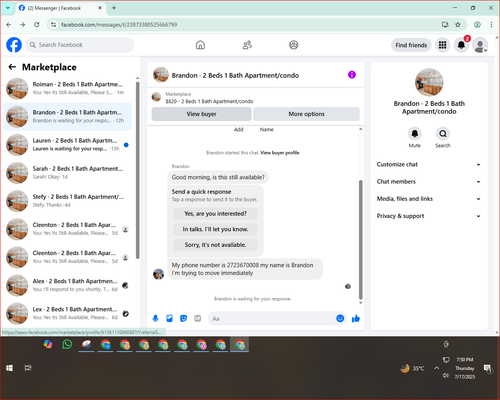Send quick reply 'Sorry, it's not available.'
Screen dimensions: 500x400
coord(215,245)
